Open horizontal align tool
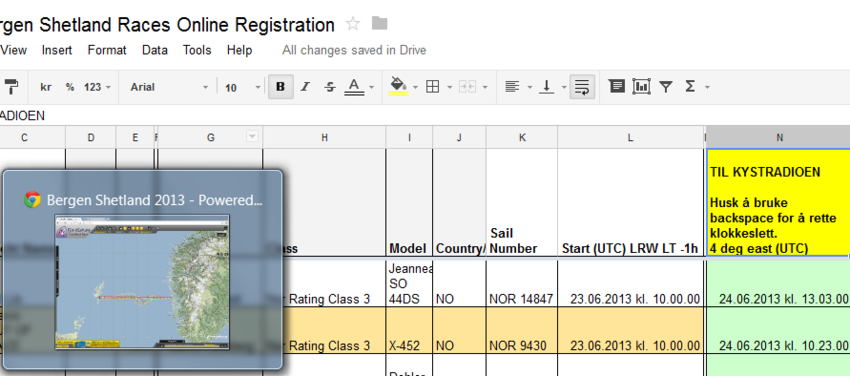 click(512, 87)
